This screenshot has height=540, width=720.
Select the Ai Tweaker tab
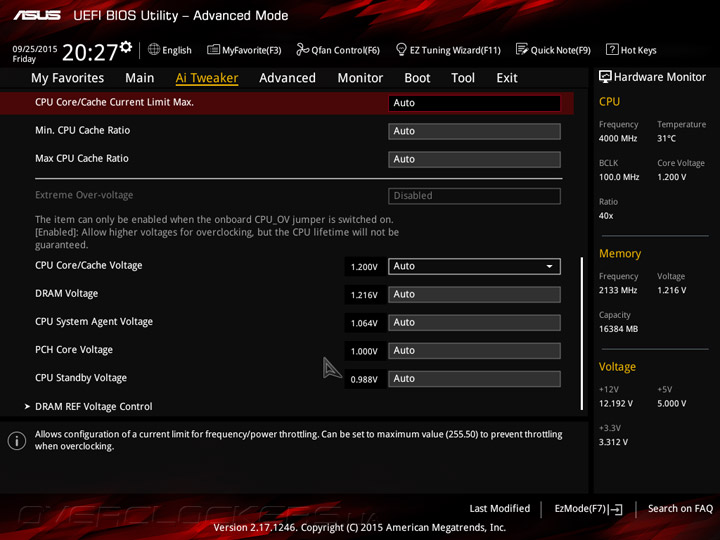[207, 78]
